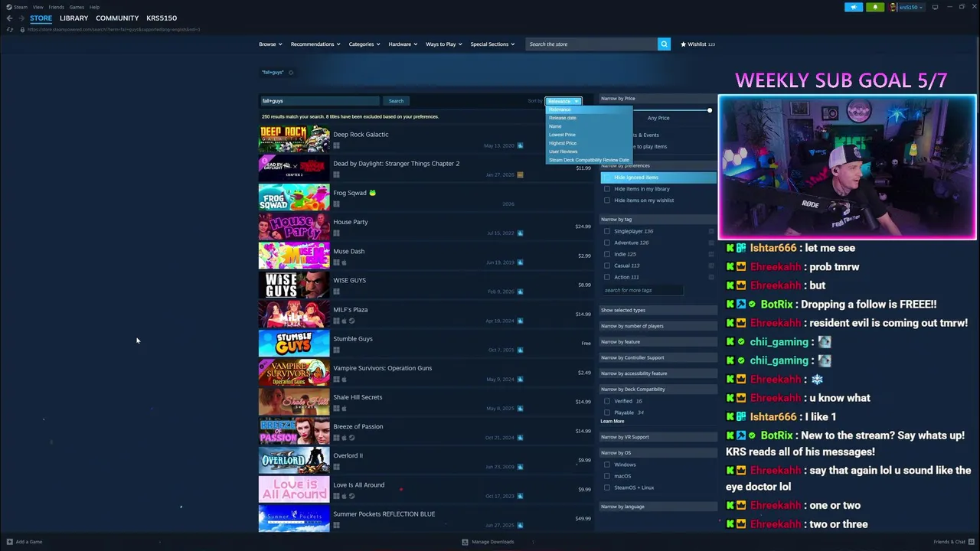Image resolution: width=980 pixels, height=551 pixels.
Task: Expand Narrow by number of players
Action: 658,326
